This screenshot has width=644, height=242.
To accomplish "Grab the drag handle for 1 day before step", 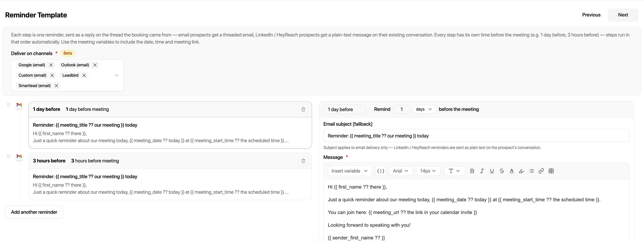I will coord(9,105).
